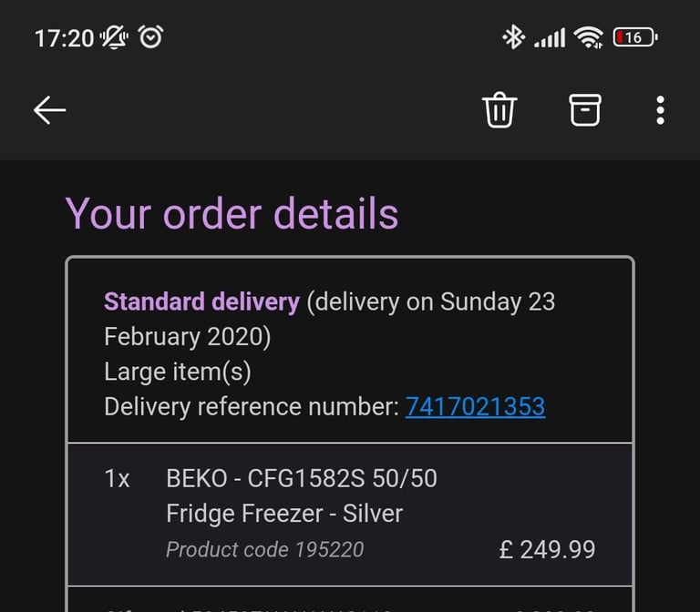This screenshot has height=612, width=700.
Task: Tap the Fridge Freezer - Silver description
Action: tap(284, 514)
